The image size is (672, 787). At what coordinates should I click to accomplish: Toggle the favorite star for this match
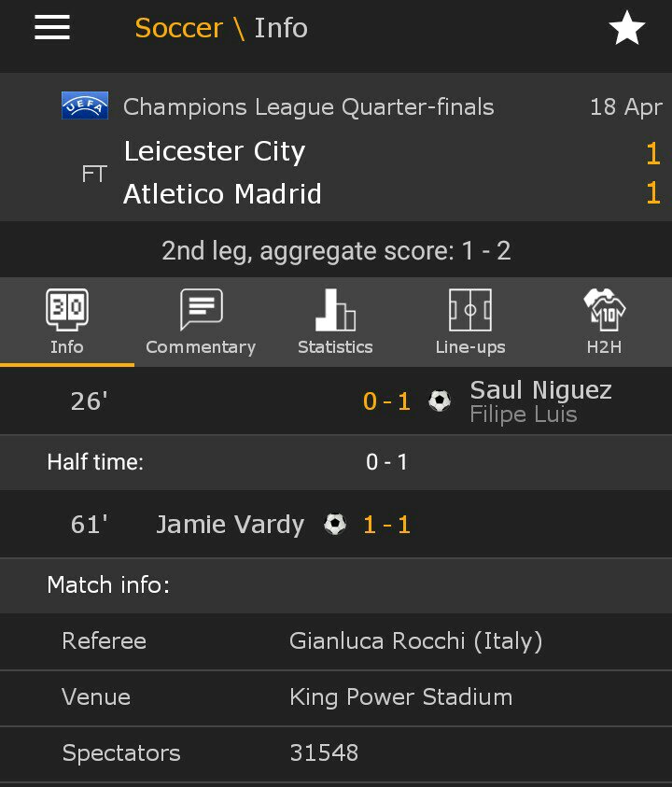click(x=626, y=29)
